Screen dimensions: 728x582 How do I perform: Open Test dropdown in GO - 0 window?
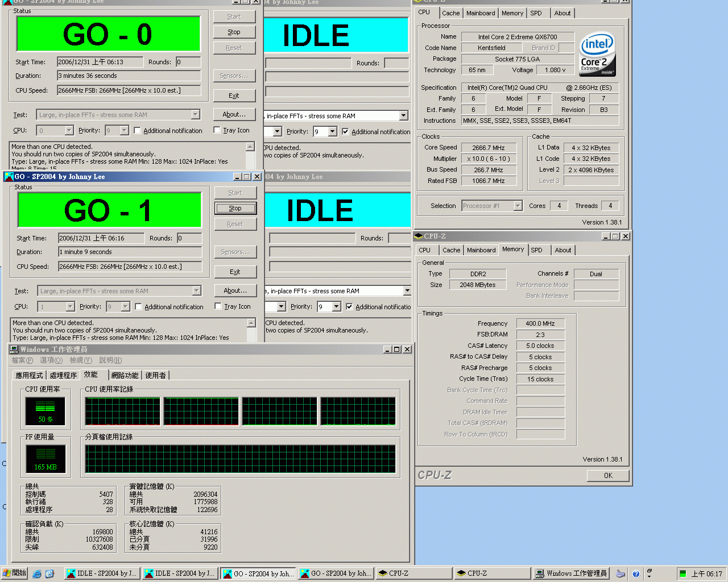(196, 115)
